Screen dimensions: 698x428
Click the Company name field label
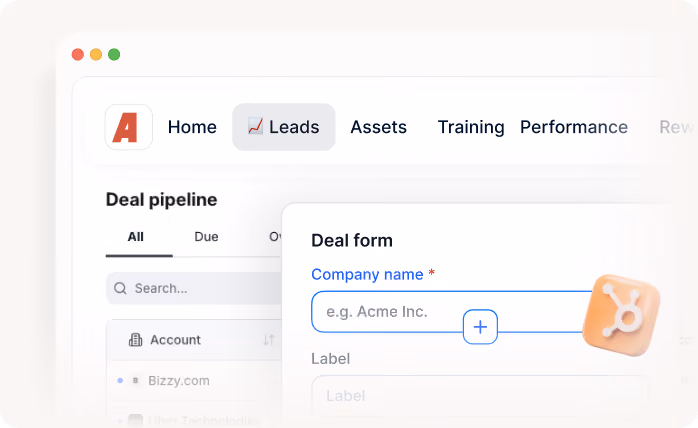point(367,274)
